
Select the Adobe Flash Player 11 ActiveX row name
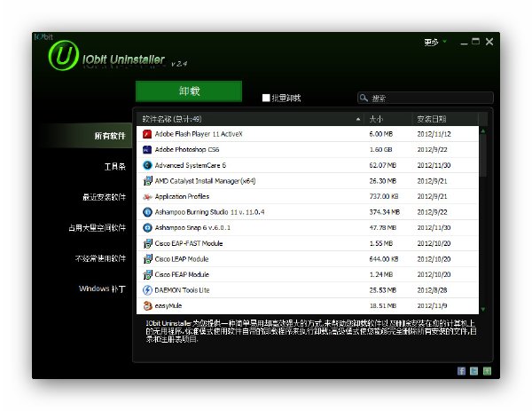click(199, 134)
